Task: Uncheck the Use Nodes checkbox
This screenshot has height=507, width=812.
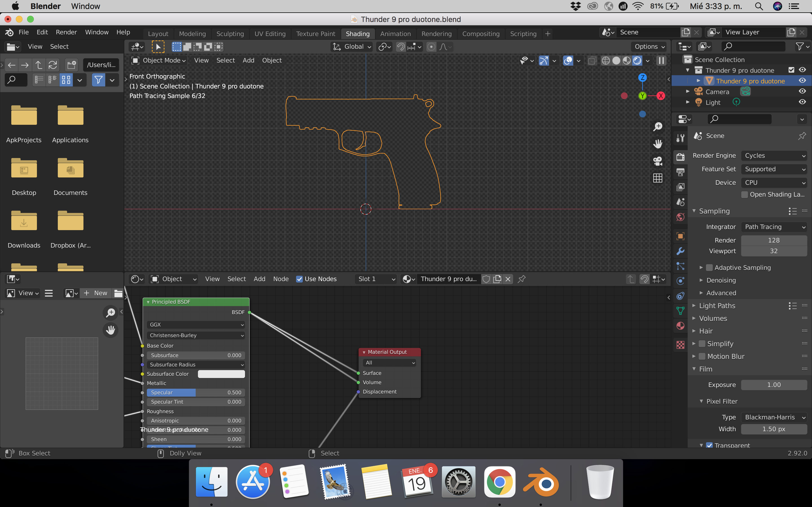Action: click(x=299, y=279)
